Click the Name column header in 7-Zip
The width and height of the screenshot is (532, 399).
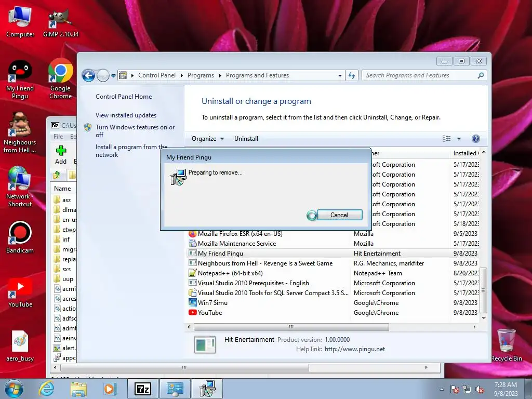63,188
